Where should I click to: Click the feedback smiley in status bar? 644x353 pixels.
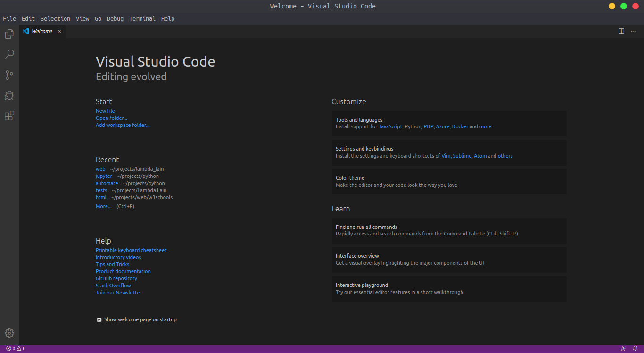pos(624,349)
